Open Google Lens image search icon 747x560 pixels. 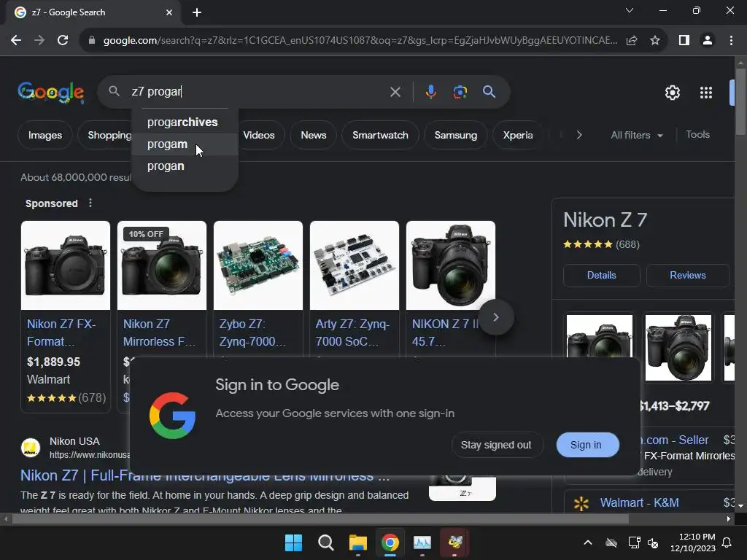click(x=460, y=92)
